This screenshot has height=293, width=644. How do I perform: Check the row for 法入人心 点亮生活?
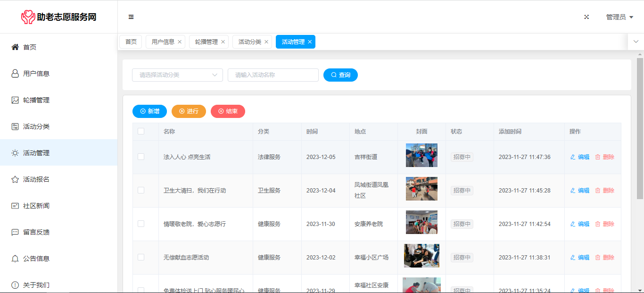click(x=141, y=157)
